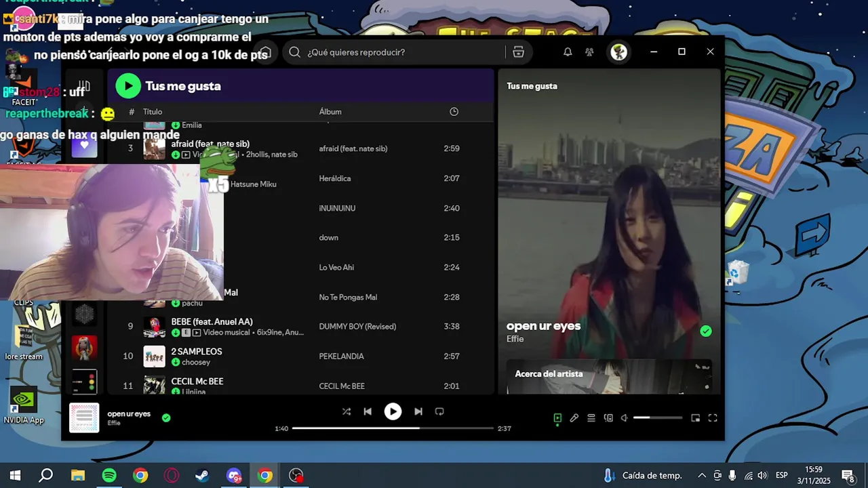
Task: Open Caída de temp. weather widget
Action: 643,475
